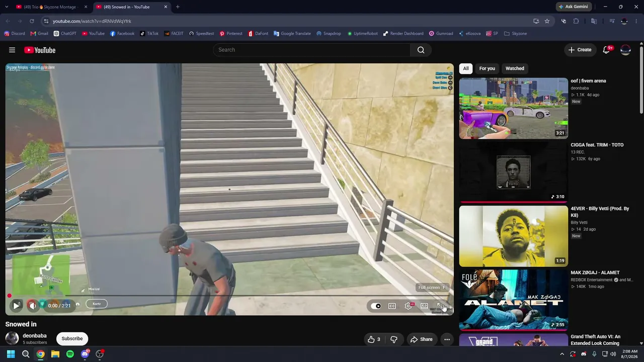644x362 pixels.
Task: Open the Create menu
Action: point(580,50)
